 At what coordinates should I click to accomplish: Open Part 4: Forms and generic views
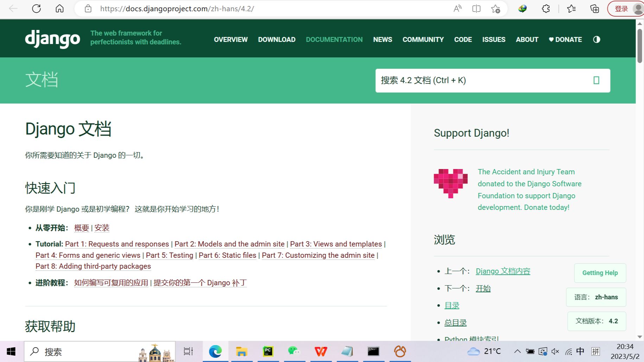click(88, 255)
